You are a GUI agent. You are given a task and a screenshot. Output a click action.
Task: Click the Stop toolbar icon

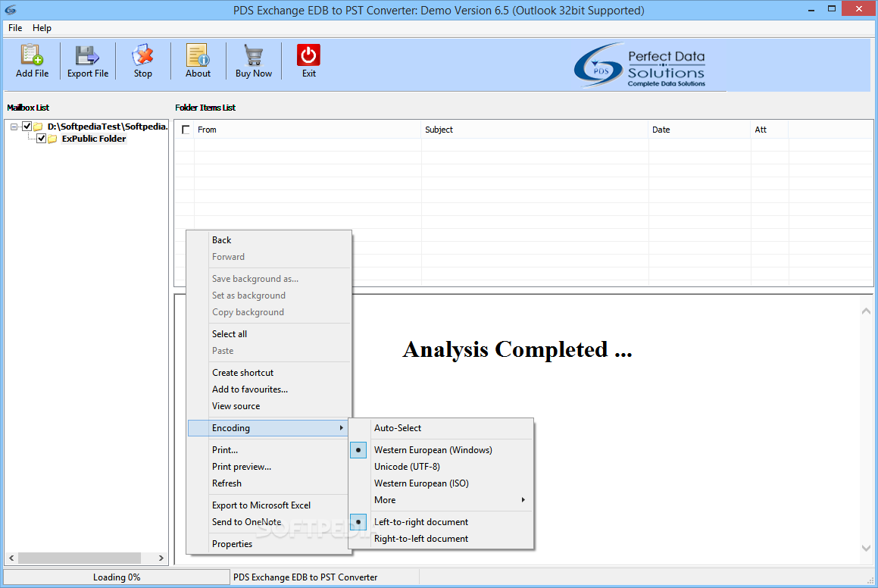click(x=142, y=55)
